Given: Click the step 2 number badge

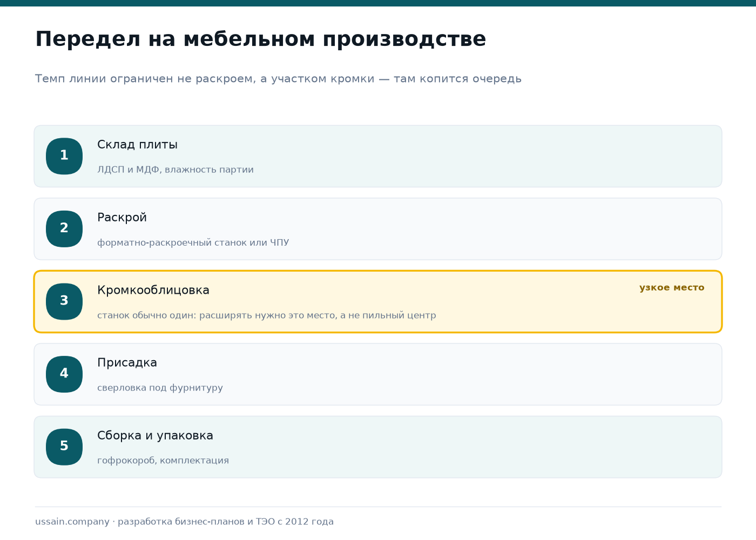Looking at the screenshot, I should click(64, 229).
